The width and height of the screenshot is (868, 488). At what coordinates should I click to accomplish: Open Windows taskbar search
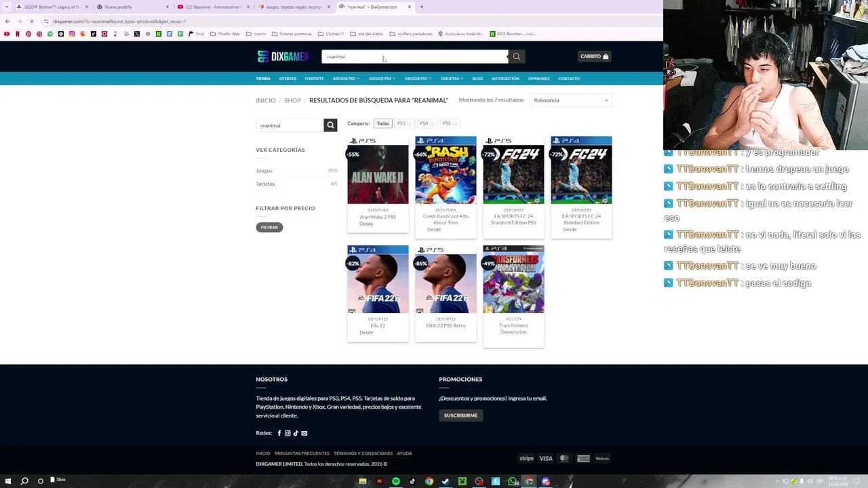click(24, 481)
